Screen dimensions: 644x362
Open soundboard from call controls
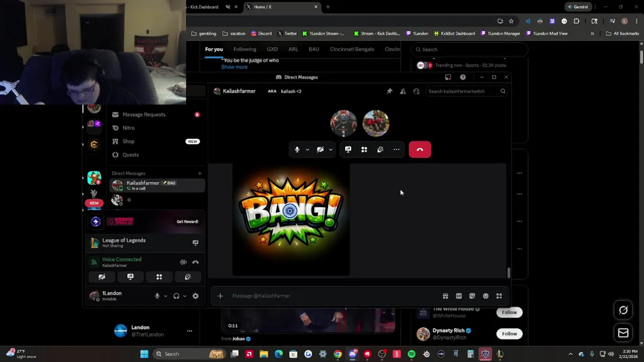click(380, 149)
